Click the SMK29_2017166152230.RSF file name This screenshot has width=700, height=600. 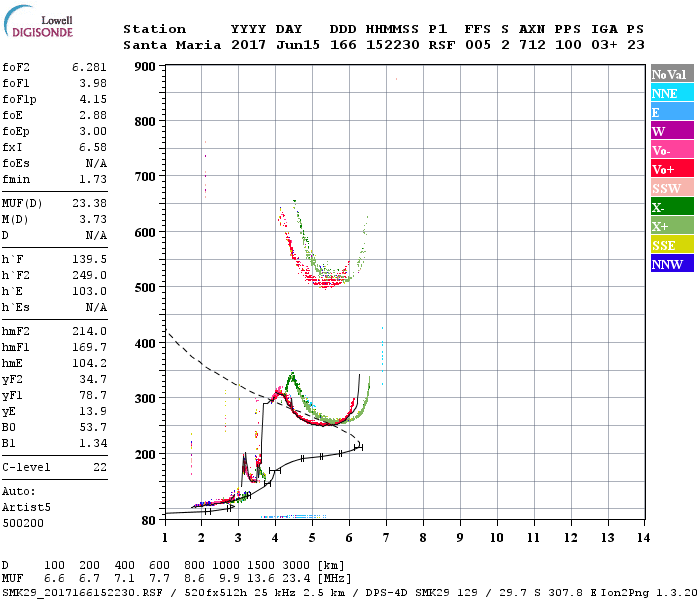[83, 593]
